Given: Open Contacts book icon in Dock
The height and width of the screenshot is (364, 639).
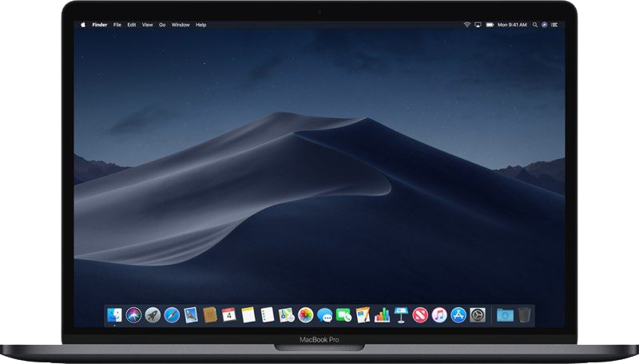Looking at the screenshot, I should tap(210, 315).
